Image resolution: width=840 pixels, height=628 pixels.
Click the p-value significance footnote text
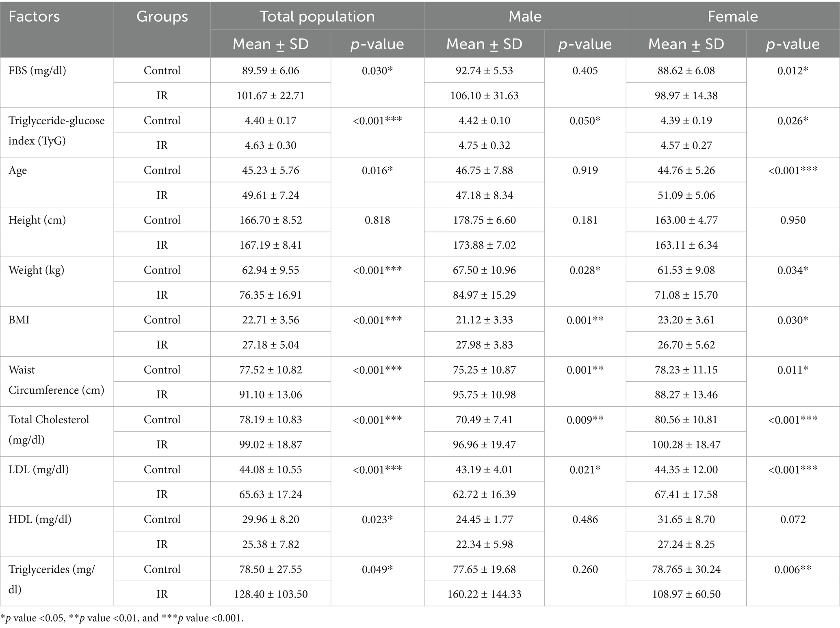(122, 618)
